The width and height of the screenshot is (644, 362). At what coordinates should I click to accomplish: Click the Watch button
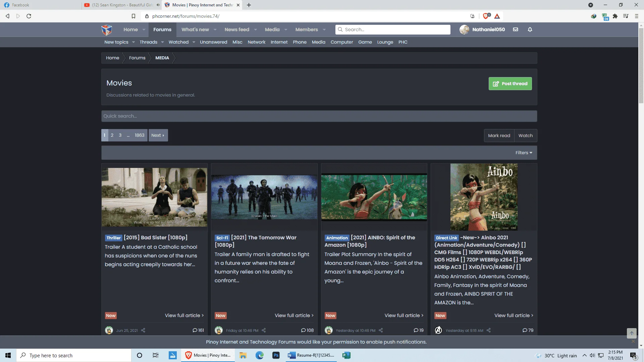(526, 136)
